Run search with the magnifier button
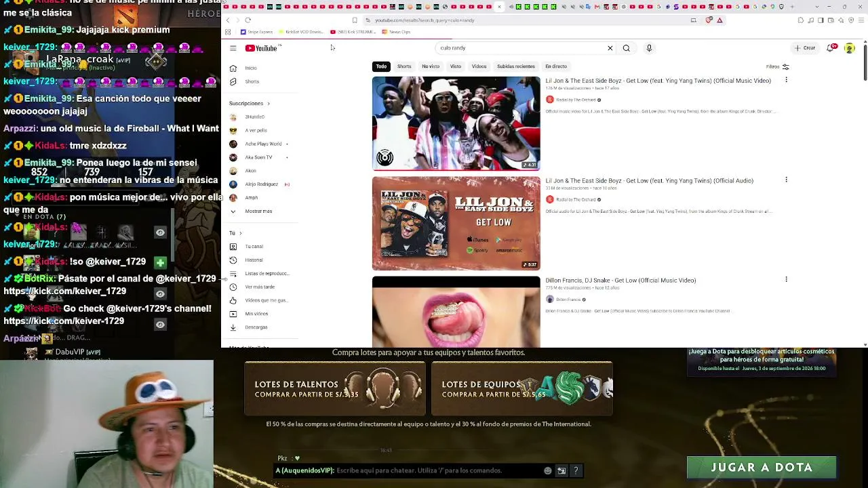868x488 pixels. click(627, 48)
